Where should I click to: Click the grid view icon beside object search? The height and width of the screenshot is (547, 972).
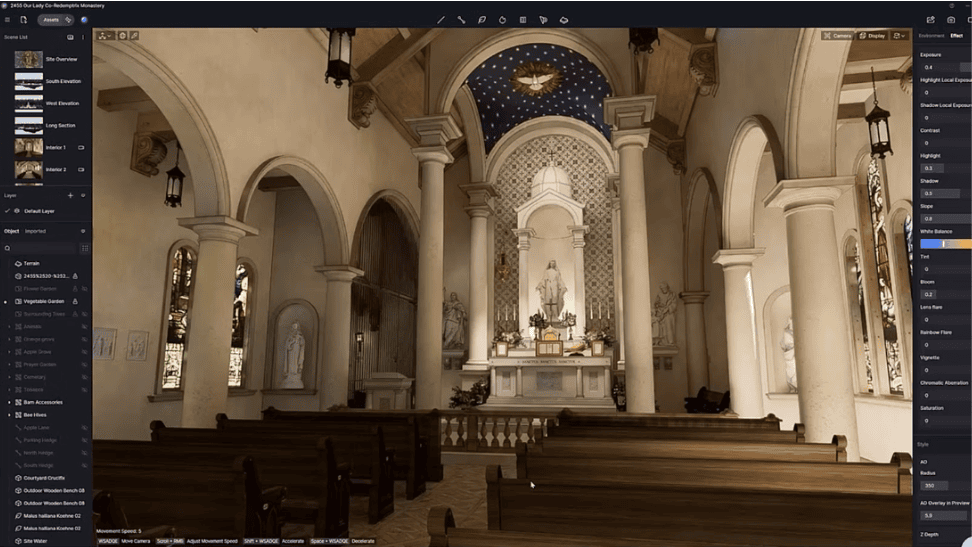[84, 247]
